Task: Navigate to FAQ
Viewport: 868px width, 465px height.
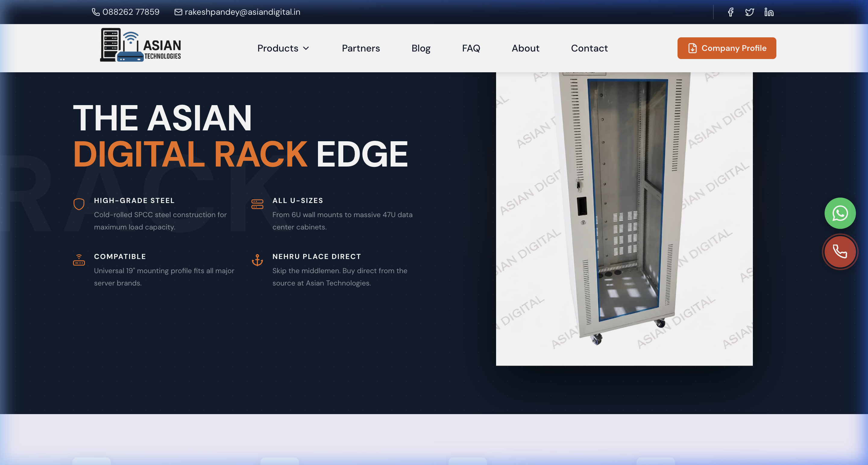Action: 471,48
